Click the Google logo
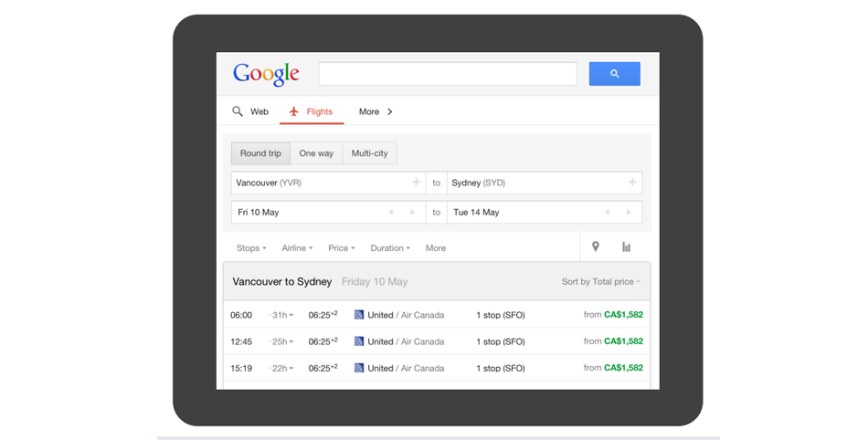This screenshot has width=868, height=440. [x=266, y=74]
